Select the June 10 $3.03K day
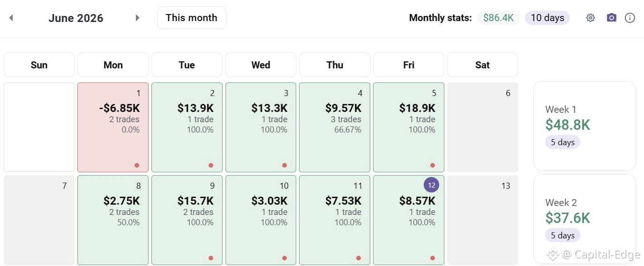This screenshot has width=644, height=266. pos(261,220)
